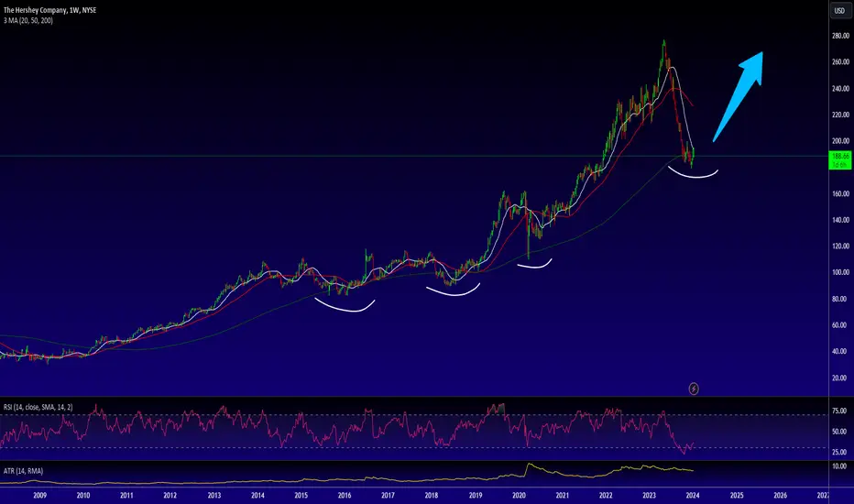Click the 60.00 price axis label

[841, 325]
